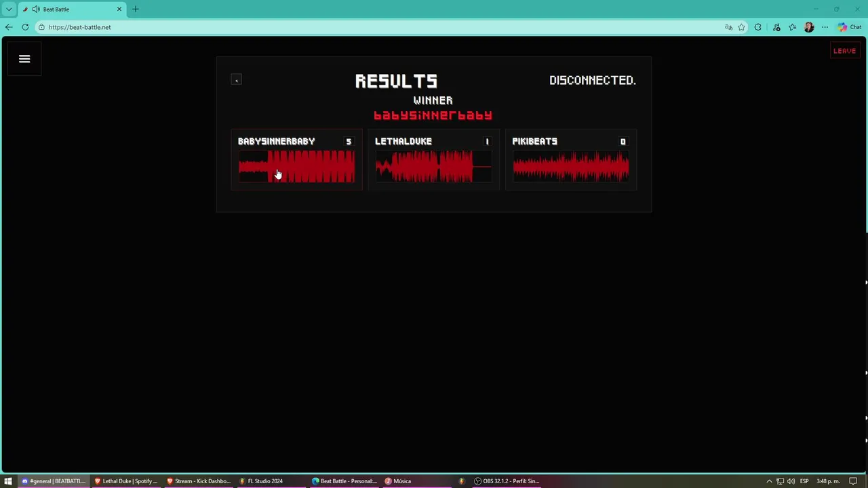Open the browser extensions icon

pos(758,27)
